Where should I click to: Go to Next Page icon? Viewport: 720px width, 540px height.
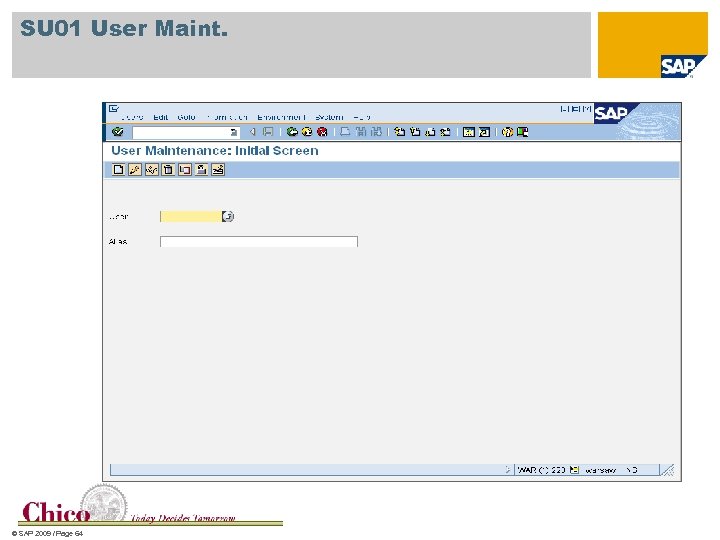pyautogui.click(x=430, y=132)
